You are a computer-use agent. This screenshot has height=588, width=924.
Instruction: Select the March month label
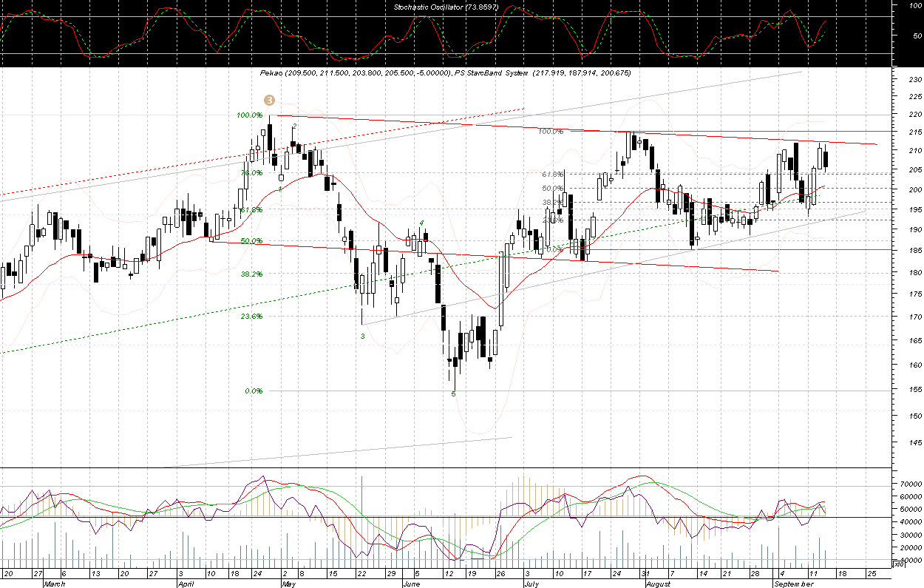(x=55, y=584)
